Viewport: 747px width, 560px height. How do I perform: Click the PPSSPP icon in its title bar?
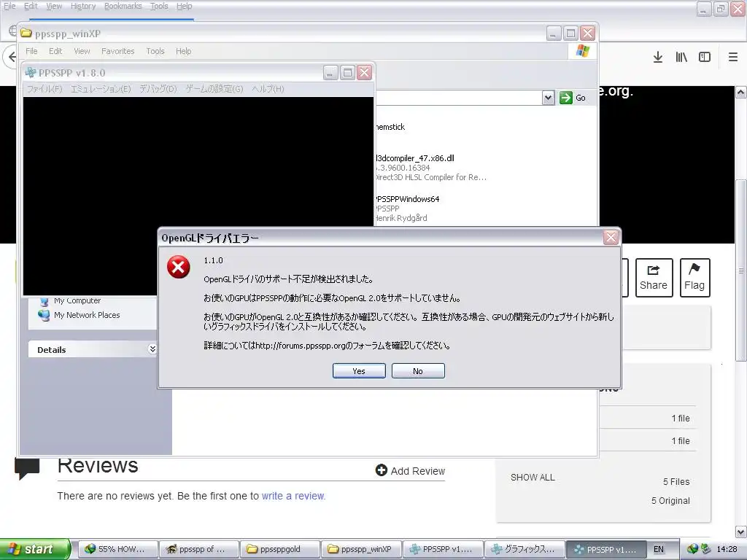(31, 72)
